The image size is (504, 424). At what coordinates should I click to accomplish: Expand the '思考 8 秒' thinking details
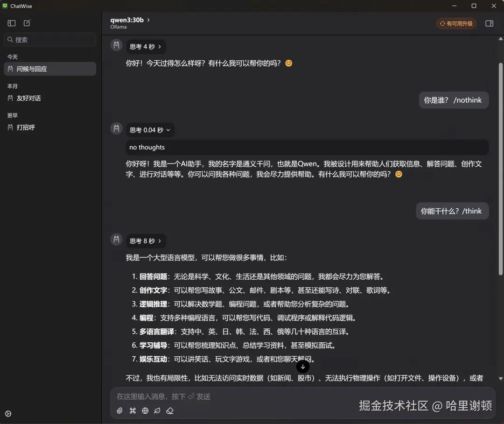[145, 240]
